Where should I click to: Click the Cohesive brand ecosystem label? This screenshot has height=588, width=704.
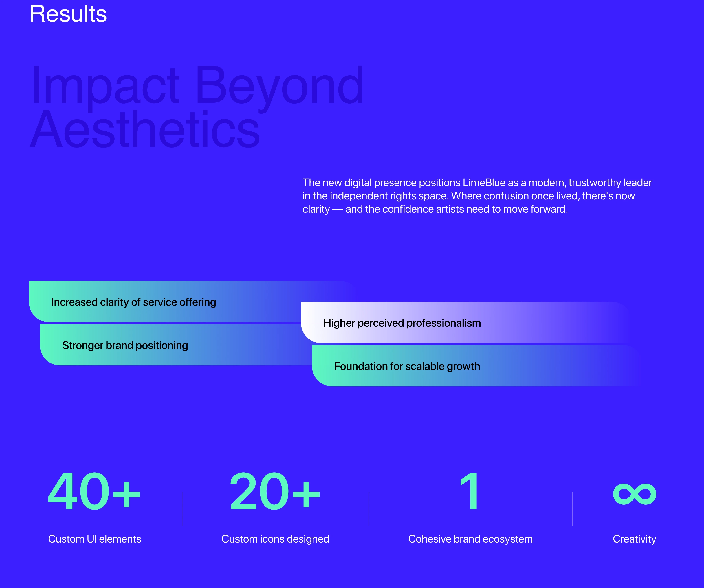[470, 539]
